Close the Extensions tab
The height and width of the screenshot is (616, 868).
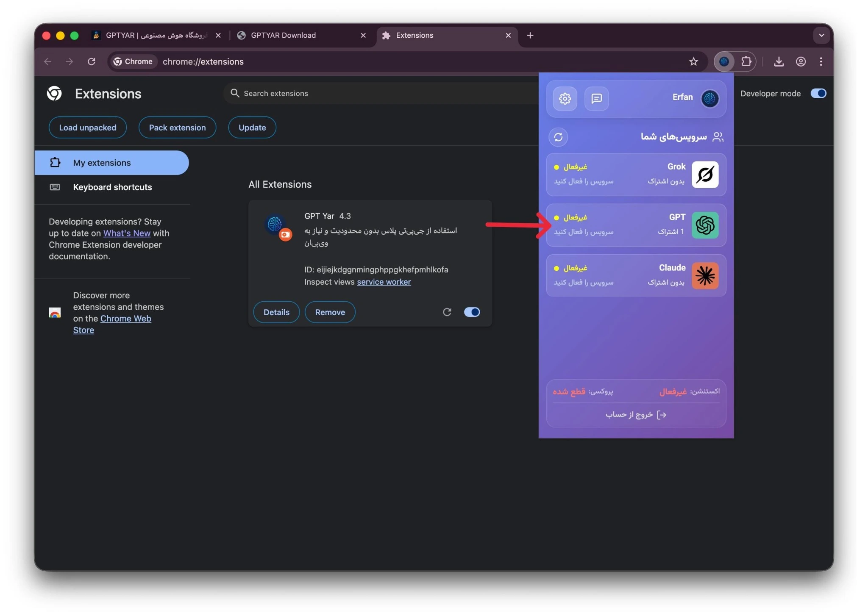(508, 35)
